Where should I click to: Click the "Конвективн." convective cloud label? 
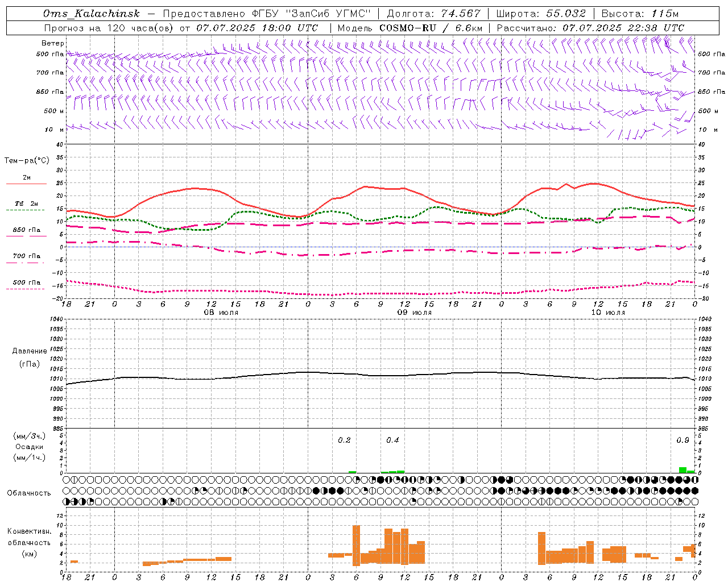29,531
